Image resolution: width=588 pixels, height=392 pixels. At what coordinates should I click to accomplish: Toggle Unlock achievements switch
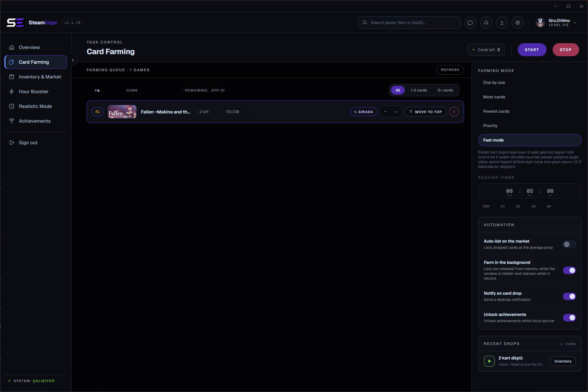pyautogui.click(x=569, y=318)
